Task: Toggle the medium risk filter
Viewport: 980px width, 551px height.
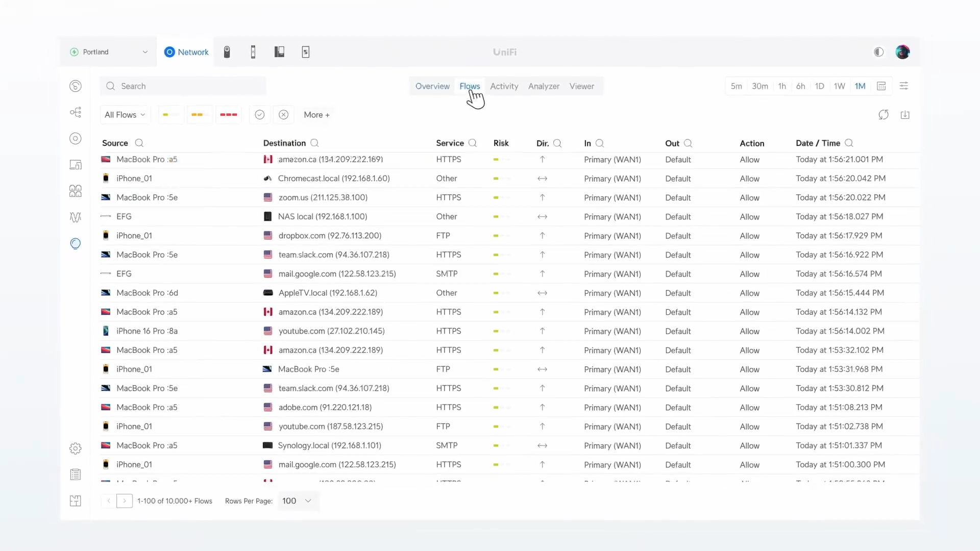Action: pos(199,115)
